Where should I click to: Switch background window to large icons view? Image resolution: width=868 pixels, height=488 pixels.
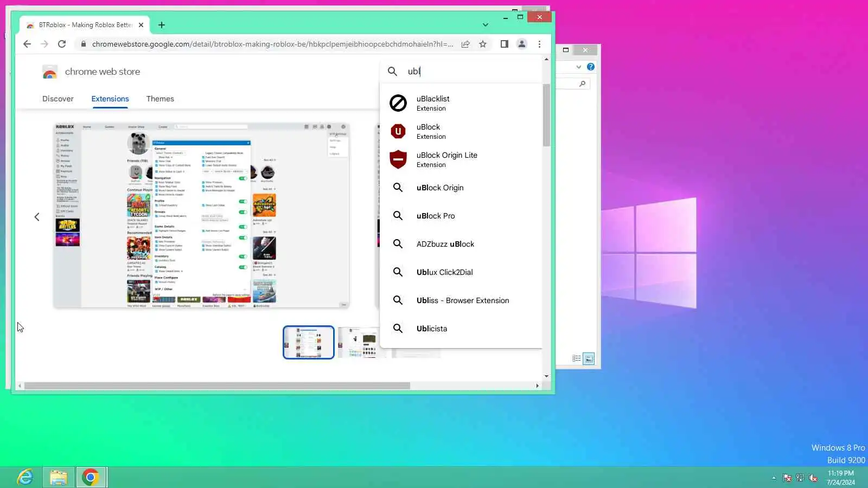[589, 358]
